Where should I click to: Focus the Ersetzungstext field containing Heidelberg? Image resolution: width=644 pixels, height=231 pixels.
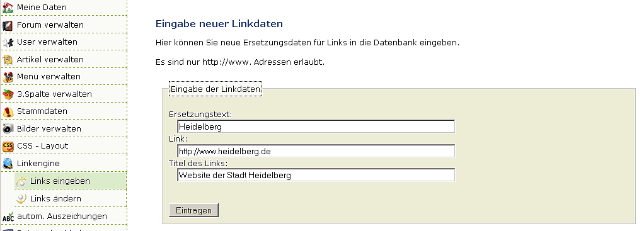click(x=316, y=127)
